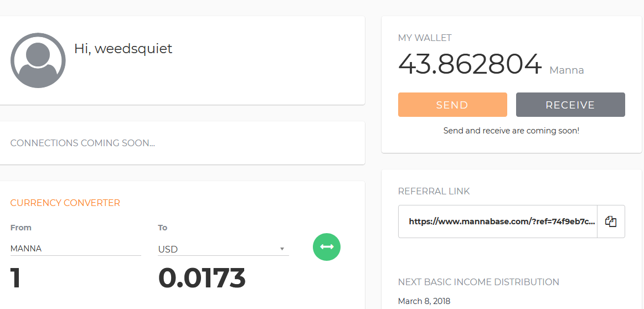Click the "Send and receive are coming soon!" notice
Screen dimensions: 644x309
pos(511,131)
